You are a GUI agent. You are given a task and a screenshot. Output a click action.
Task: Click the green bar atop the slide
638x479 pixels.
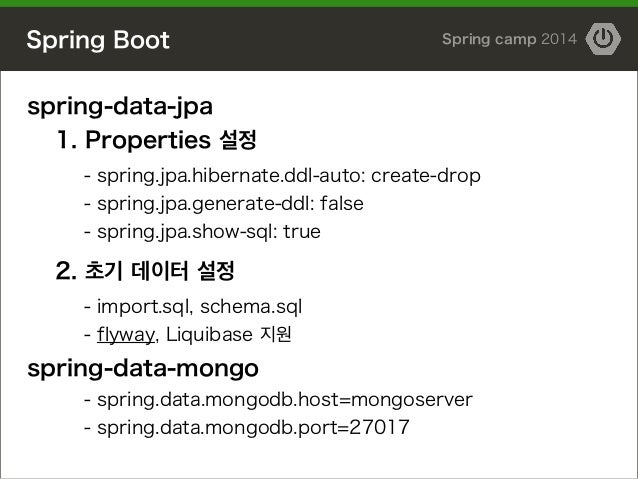click(x=319, y=4)
